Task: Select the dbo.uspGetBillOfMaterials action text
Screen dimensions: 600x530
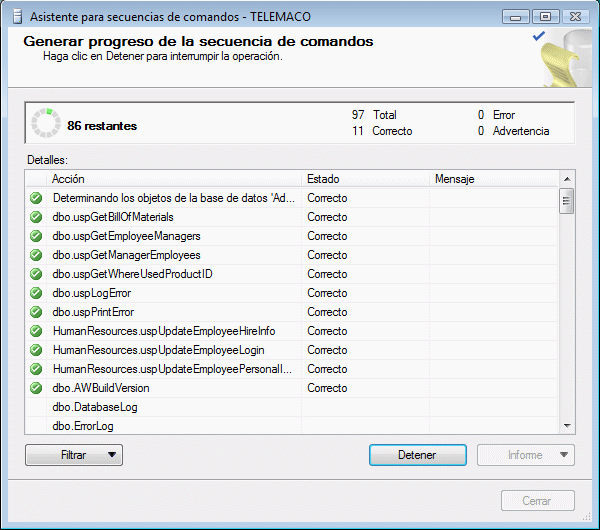Action: (x=113, y=217)
